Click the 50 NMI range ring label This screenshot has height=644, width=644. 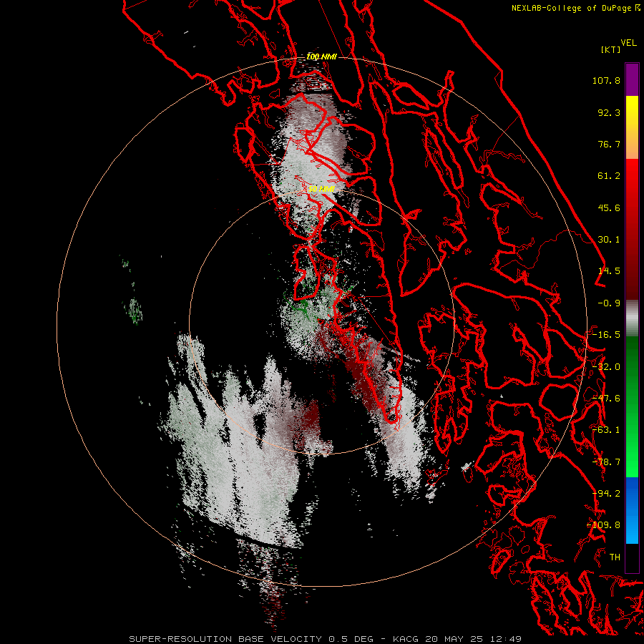tap(321, 189)
